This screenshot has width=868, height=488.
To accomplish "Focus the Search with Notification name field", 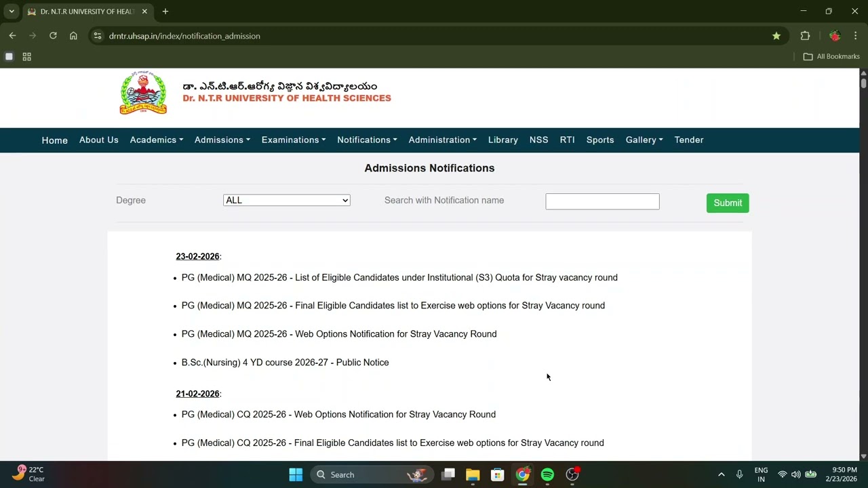I will click(x=602, y=201).
